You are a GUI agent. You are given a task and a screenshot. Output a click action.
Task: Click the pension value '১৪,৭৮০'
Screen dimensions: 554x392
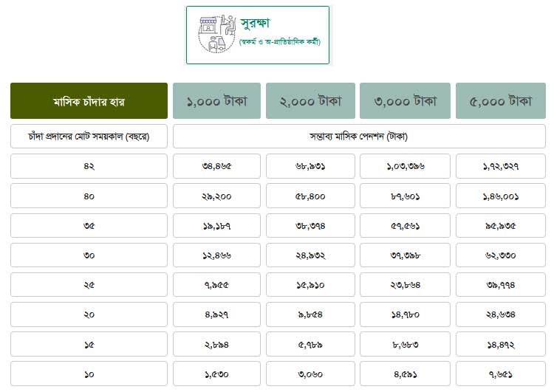(x=405, y=314)
